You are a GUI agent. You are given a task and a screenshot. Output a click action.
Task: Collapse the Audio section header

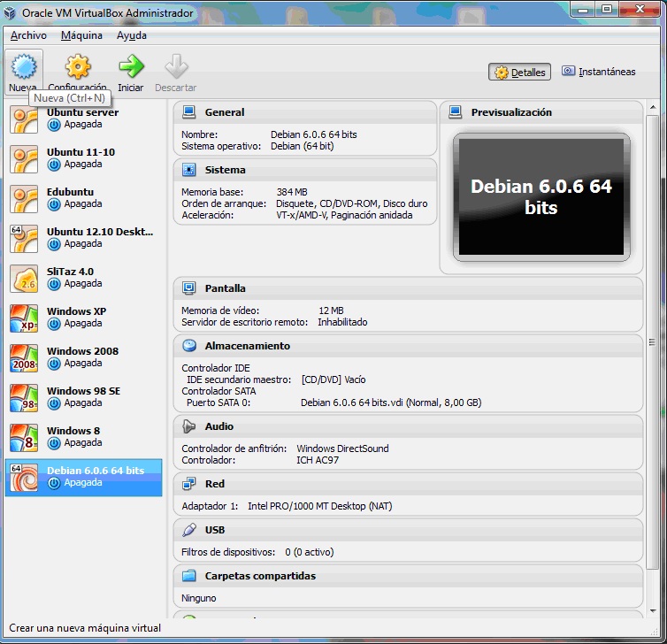pyautogui.click(x=218, y=426)
